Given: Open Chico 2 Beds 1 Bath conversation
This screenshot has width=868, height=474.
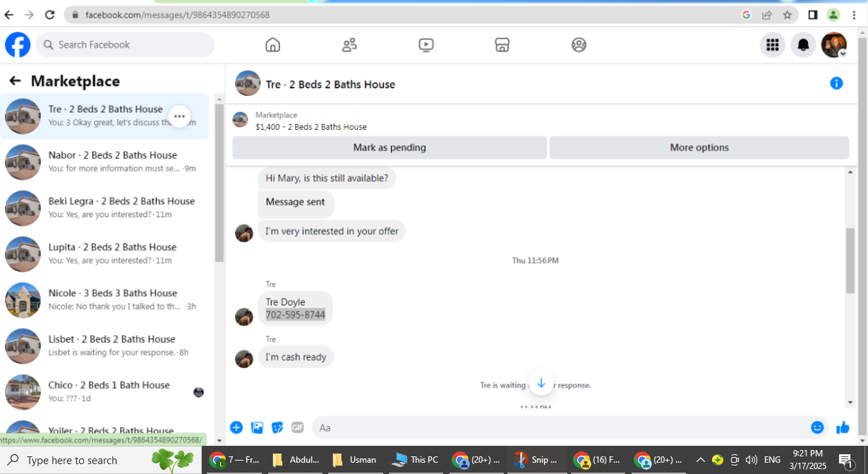Looking at the screenshot, I should [106, 391].
